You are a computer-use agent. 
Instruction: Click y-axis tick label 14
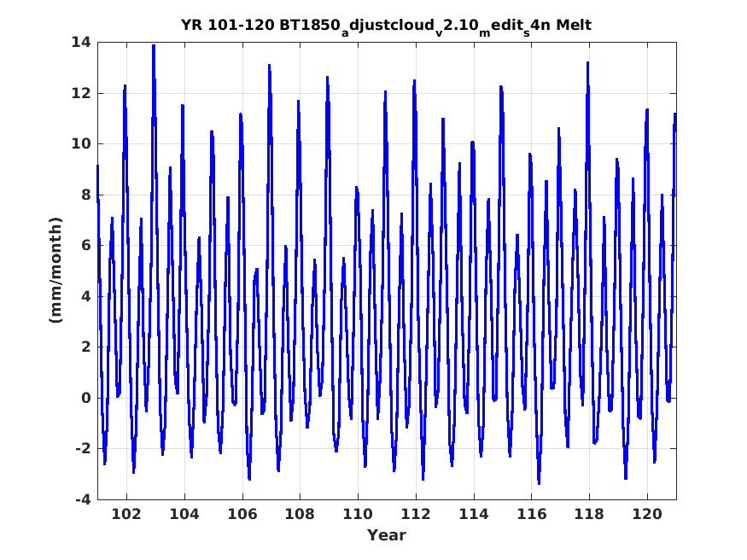pyautogui.click(x=81, y=43)
